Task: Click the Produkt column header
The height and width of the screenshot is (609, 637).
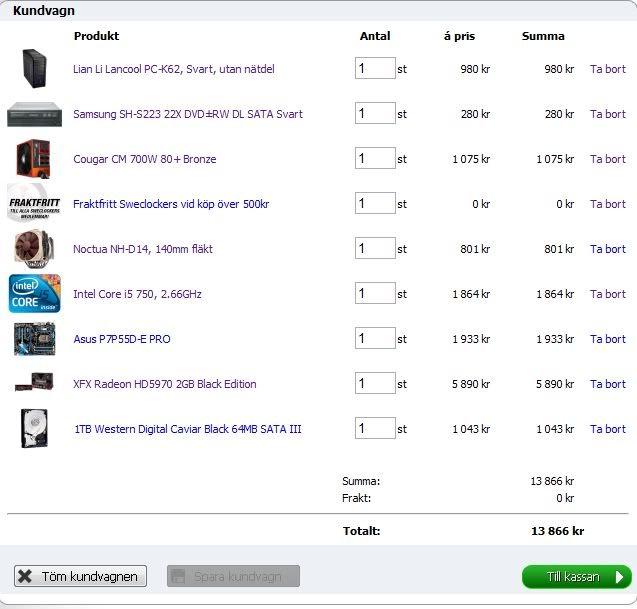Action: click(97, 36)
